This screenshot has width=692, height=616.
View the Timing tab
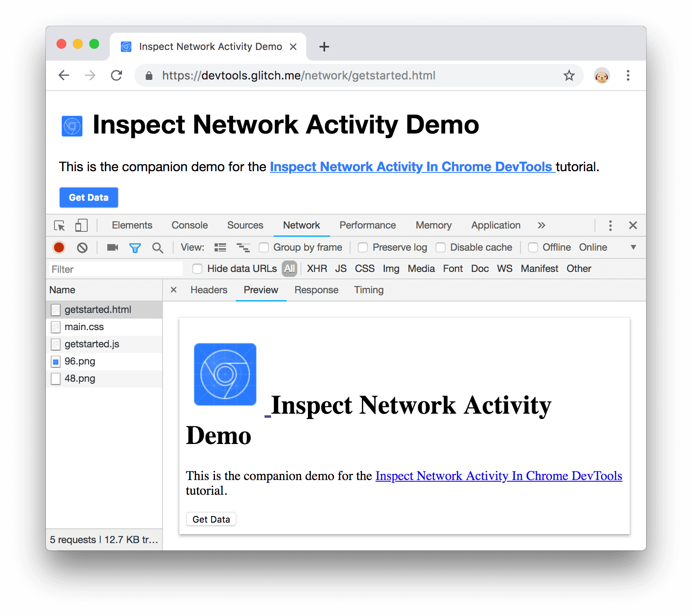[x=369, y=290]
